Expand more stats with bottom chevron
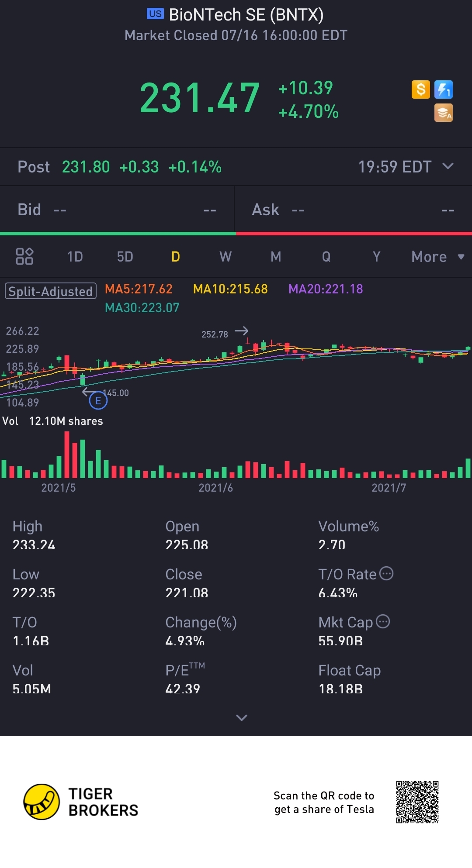472x868 pixels. click(x=242, y=717)
